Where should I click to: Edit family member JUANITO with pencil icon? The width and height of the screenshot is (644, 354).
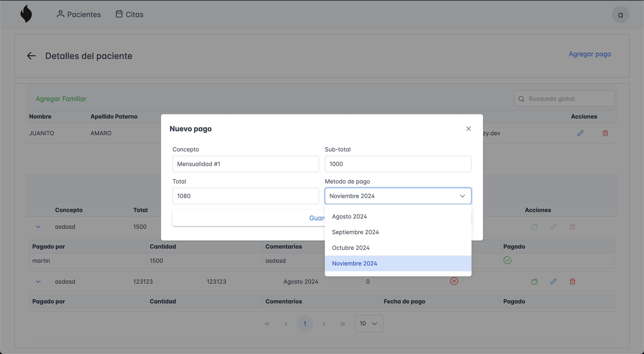click(x=580, y=133)
